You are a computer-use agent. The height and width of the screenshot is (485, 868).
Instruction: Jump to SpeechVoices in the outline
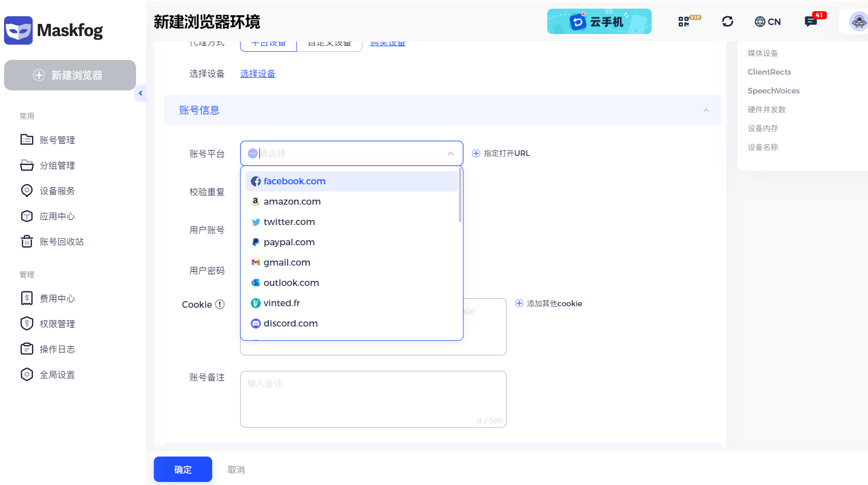point(773,91)
